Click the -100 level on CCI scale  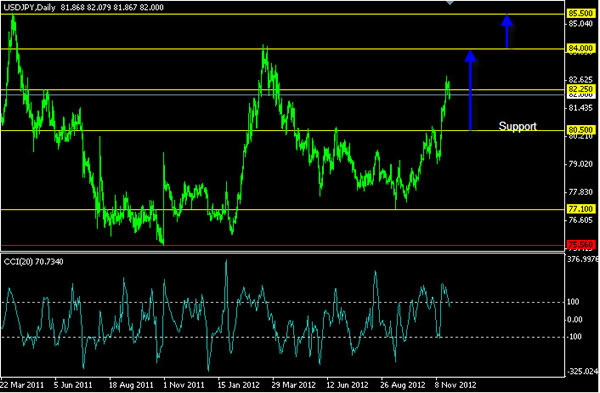(573, 336)
